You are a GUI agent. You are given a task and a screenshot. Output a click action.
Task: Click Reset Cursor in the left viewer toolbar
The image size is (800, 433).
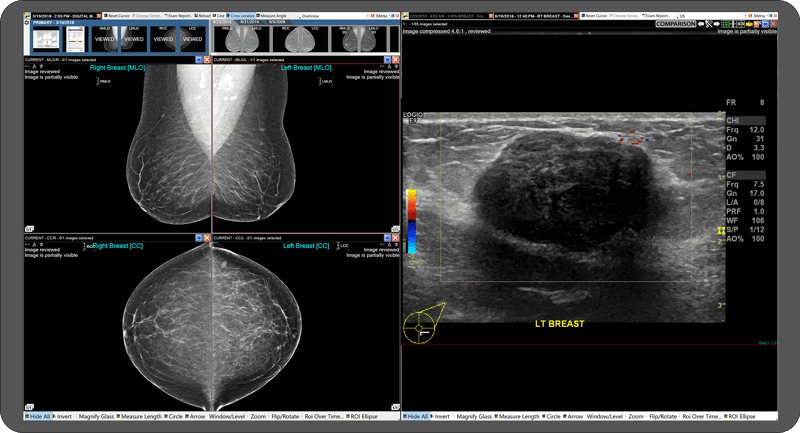[x=118, y=16]
